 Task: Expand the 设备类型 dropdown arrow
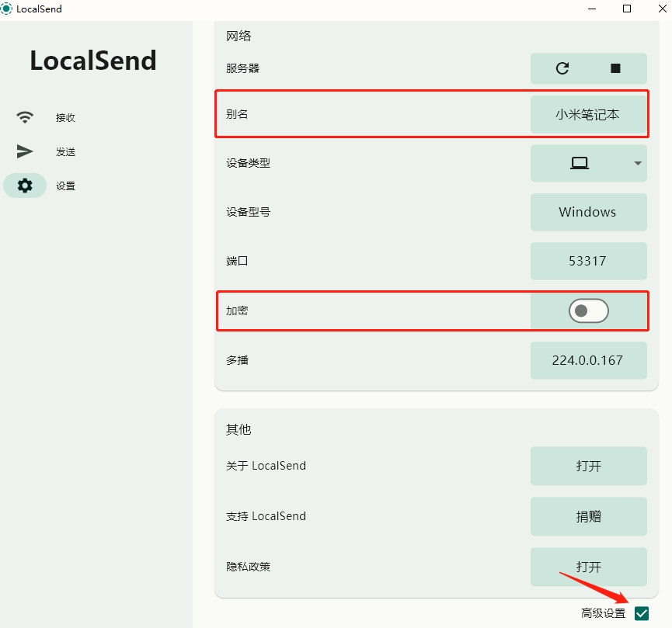pos(638,163)
